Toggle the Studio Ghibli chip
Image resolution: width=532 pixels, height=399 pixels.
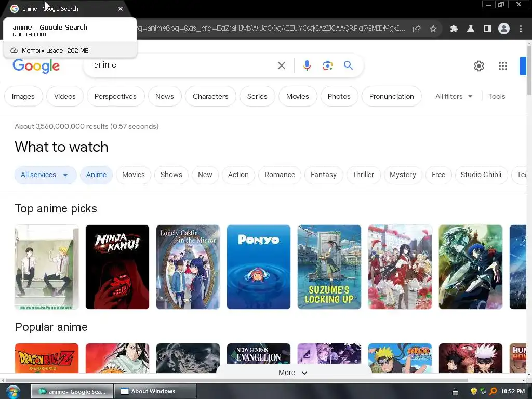481,175
